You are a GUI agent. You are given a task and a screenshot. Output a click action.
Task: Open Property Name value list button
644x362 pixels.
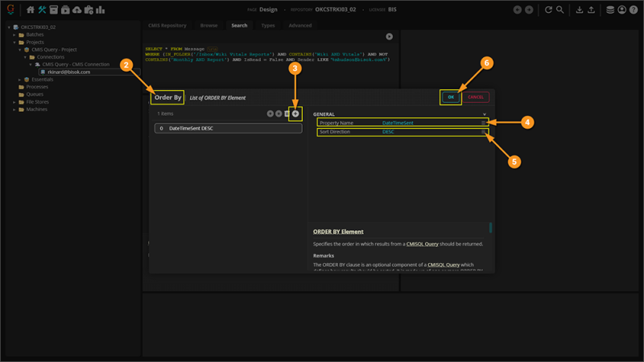(484, 123)
